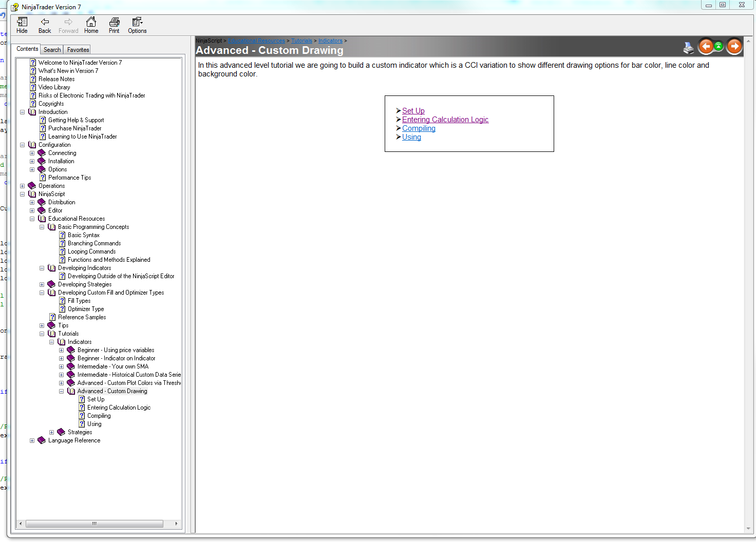Go Back using the toolbar arrow
756x543 pixels.
(45, 25)
